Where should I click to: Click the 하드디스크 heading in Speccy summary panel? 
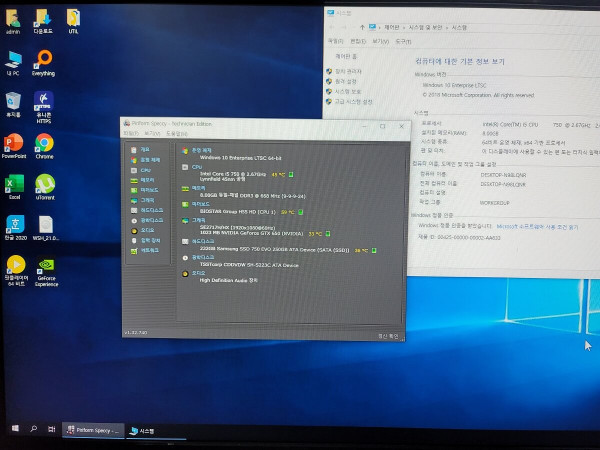[x=203, y=241]
